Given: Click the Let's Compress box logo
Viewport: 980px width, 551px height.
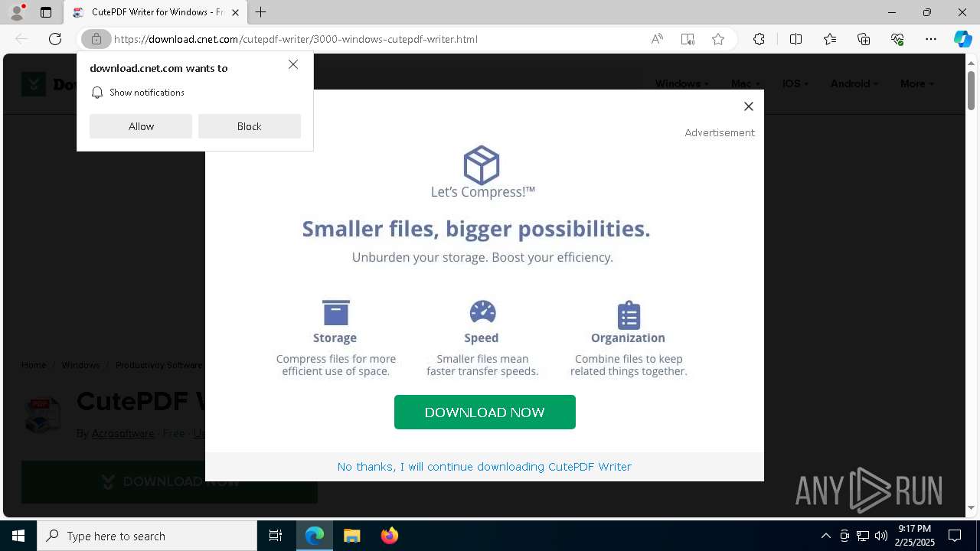Looking at the screenshot, I should [x=482, y=165].
